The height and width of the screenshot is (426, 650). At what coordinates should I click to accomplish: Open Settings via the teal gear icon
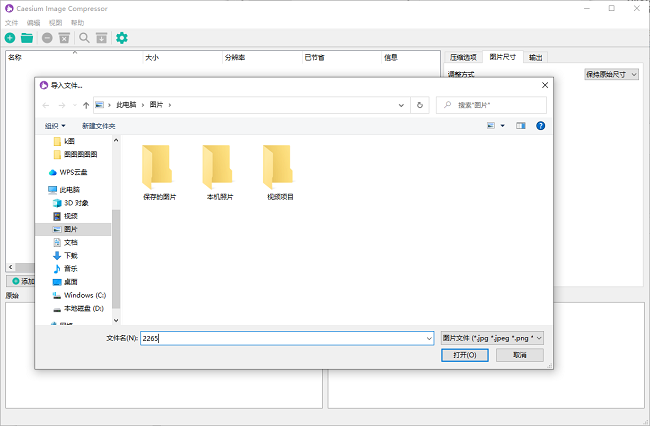pyautogui.click(x=121, y=38)
